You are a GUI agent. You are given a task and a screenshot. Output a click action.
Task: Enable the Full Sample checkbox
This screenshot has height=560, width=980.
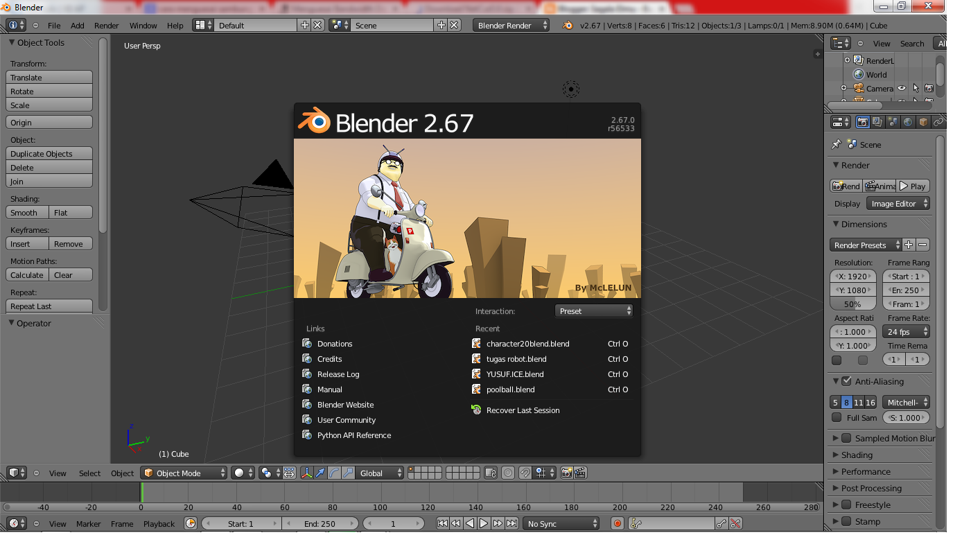click(837, 417)
